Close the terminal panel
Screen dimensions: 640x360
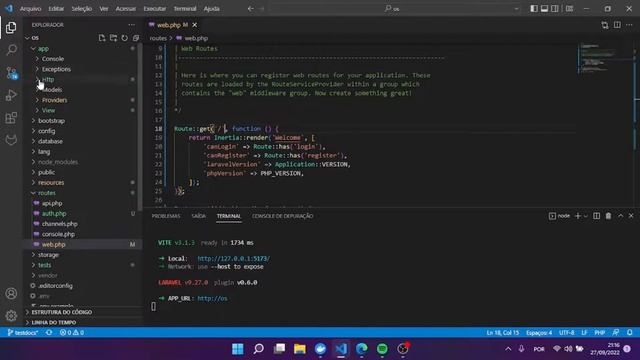(x=631, y=216)
